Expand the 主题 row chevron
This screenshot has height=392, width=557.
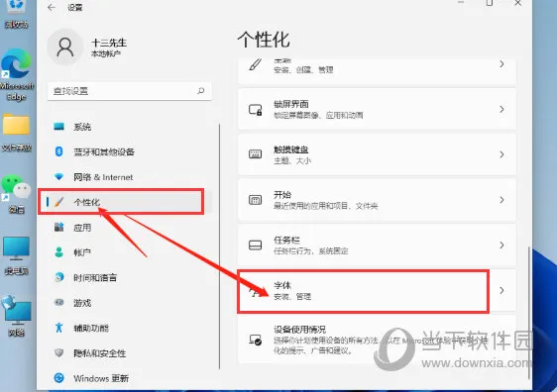[501, 64]
